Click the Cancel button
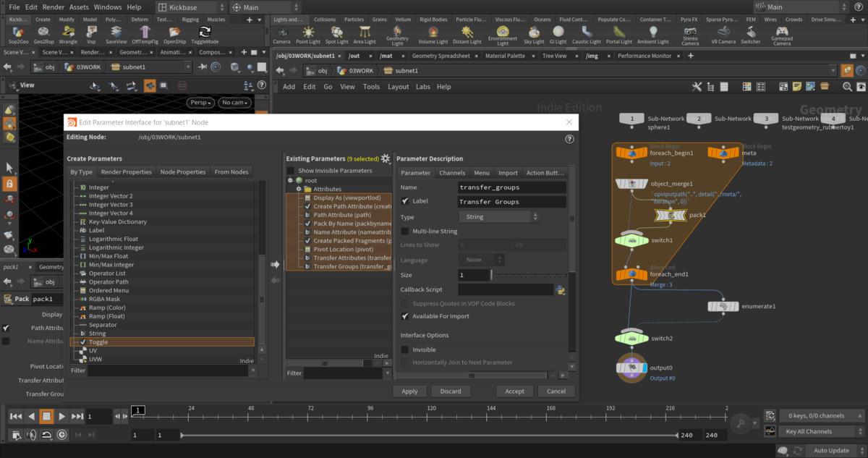The width and height of the screenshot is (868, 458). pos(556,391)
